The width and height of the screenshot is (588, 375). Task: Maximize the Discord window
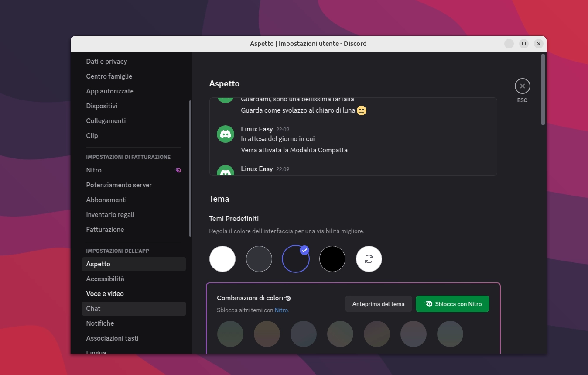524,44
